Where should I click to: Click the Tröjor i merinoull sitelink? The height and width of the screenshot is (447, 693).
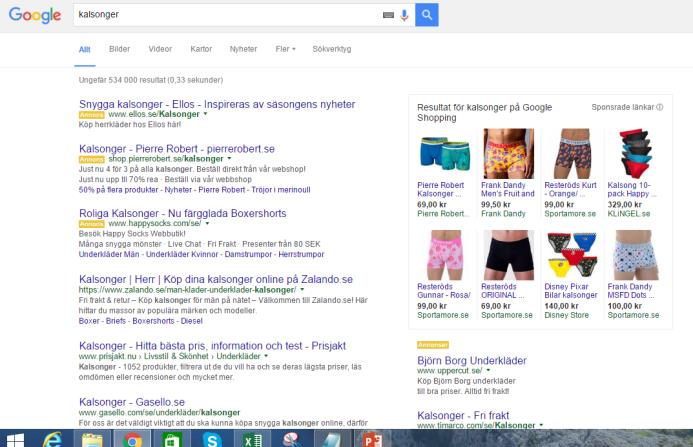coord(281,190)
